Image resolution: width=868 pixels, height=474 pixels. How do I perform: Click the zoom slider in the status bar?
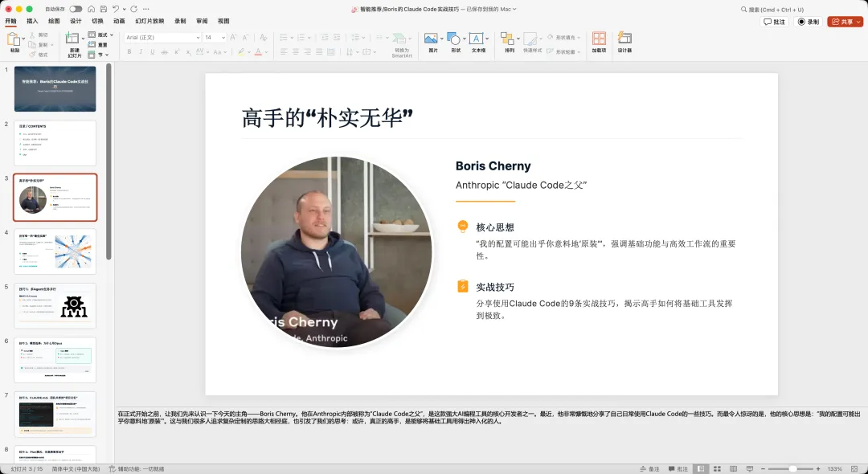tap(792, 469)
